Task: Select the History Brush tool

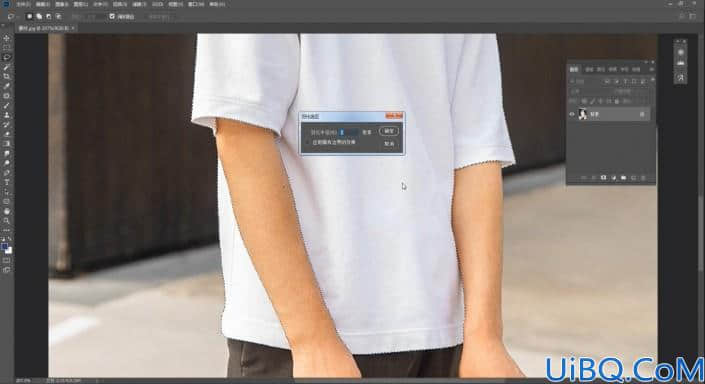Action: (x=7, y=125)
